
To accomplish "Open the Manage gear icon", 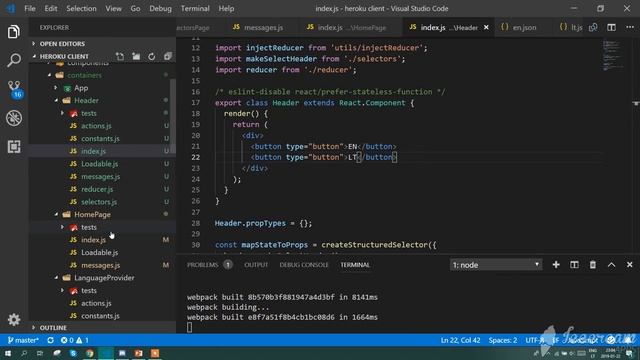I will [13, 320].
